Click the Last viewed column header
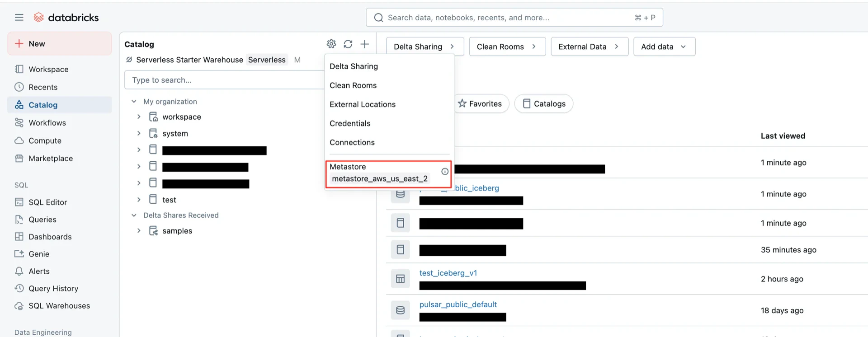Image resolution: width=868 pixels, height=337 pixels. pos(783,136)
